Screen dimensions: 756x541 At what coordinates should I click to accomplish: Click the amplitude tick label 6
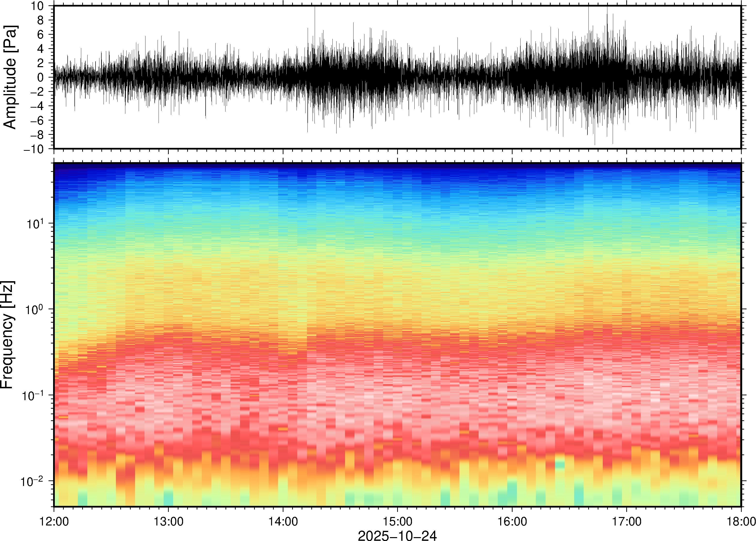click(40, 34)
